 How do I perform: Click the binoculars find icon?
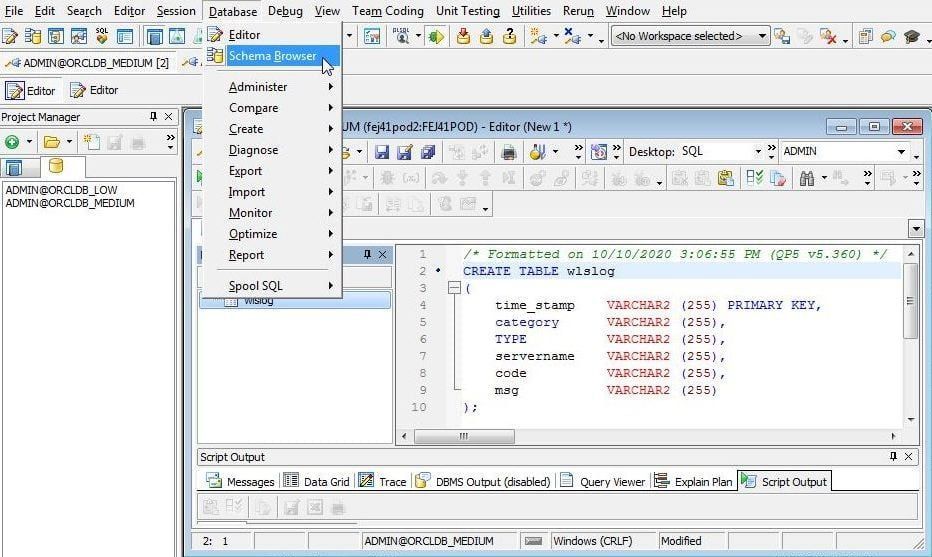click(x=807, y=178)
